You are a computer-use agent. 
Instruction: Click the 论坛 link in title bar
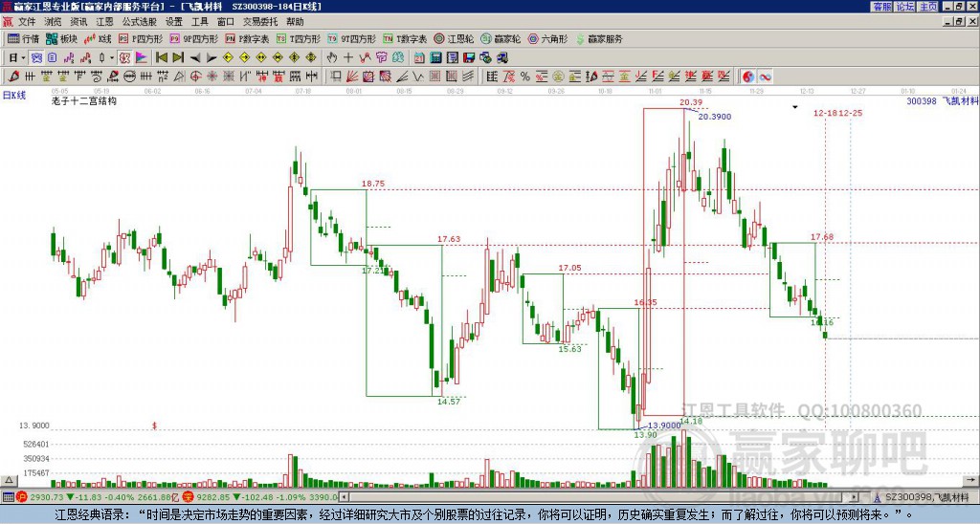click(905, 7)
